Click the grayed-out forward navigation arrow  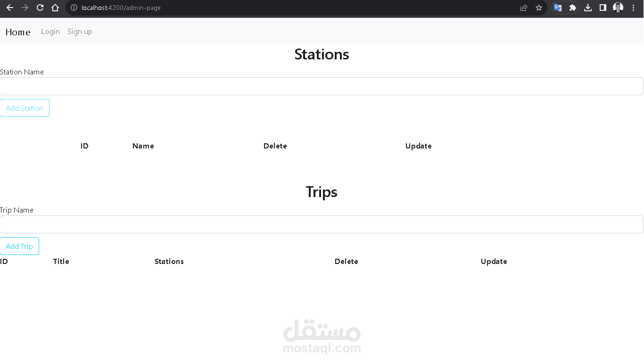click(25, 8)
